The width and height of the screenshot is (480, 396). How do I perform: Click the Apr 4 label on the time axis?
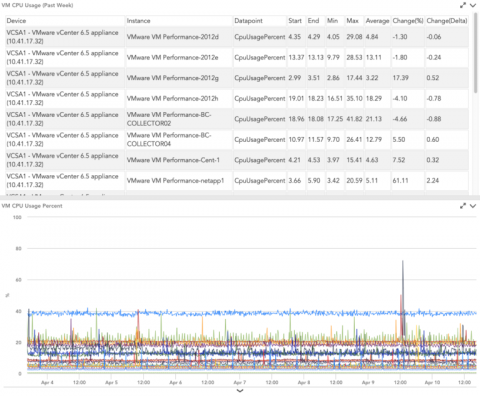[47, 382]
